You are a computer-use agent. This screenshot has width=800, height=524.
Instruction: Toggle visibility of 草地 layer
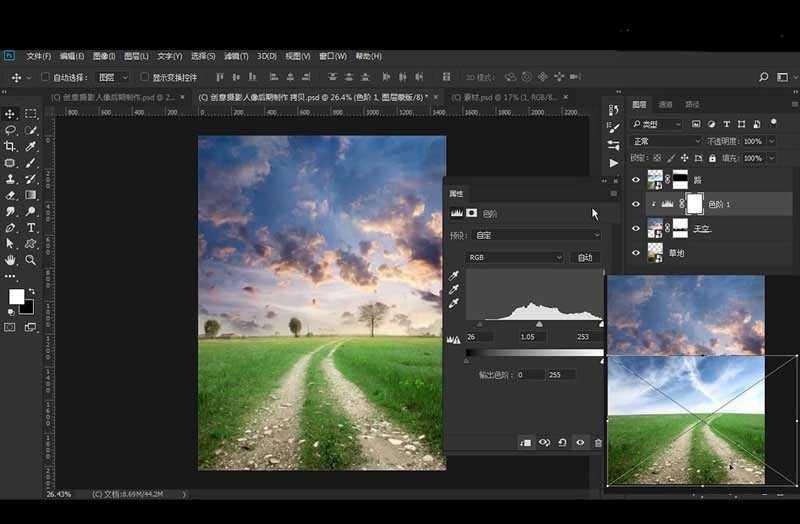635,254
